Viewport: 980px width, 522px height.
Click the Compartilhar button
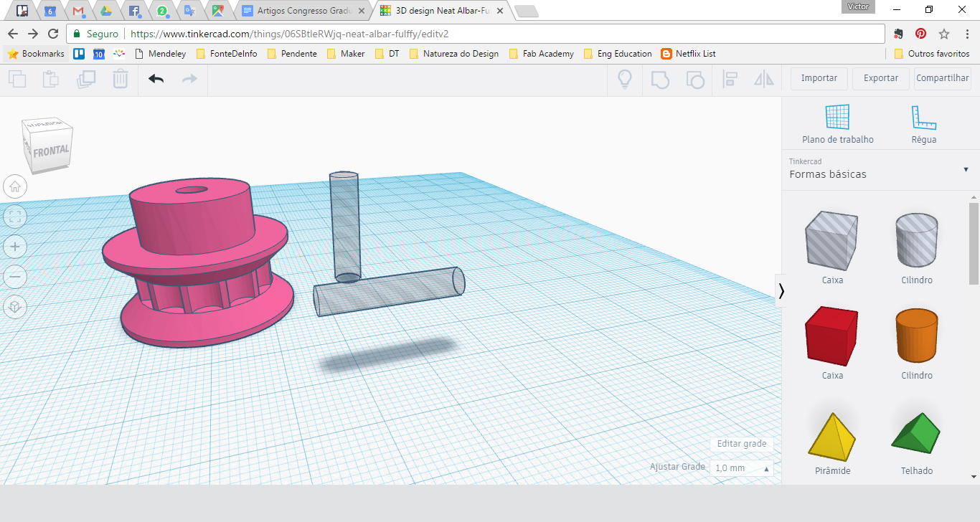943,78
